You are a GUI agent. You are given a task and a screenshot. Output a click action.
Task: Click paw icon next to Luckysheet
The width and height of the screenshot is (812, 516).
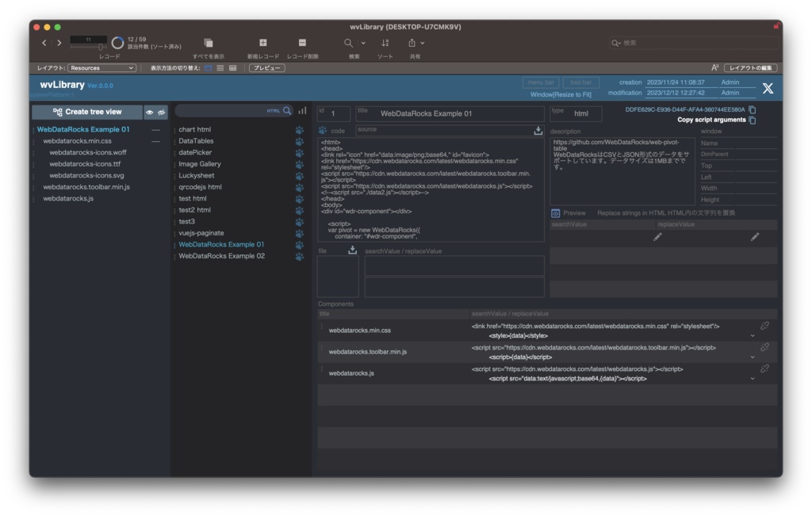coord(299,176)
